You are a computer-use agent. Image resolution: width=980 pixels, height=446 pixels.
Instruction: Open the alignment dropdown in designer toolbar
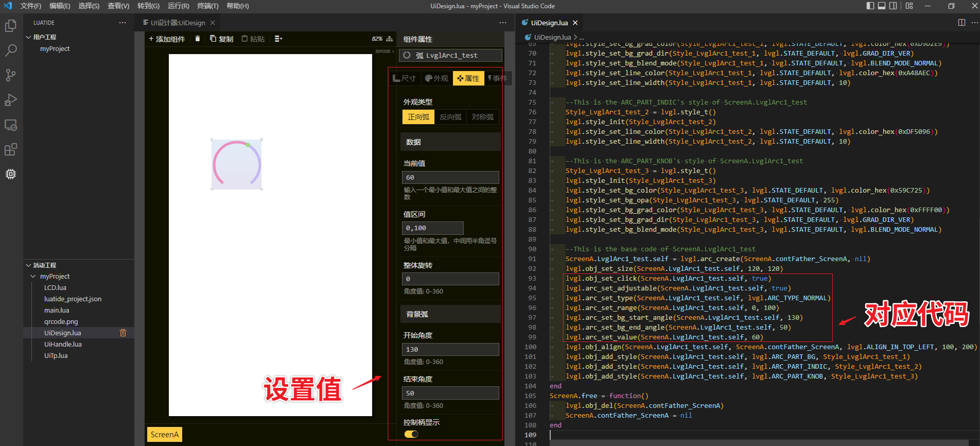point(279,39)
